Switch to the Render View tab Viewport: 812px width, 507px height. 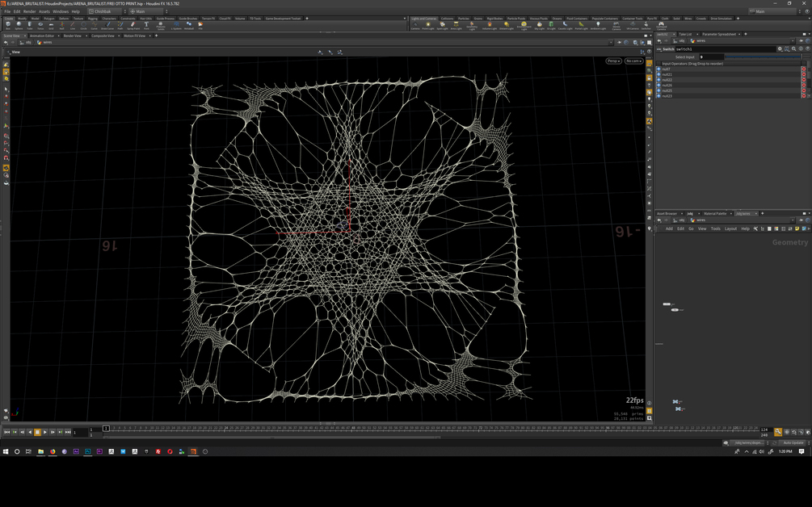(x=72, y=36)
